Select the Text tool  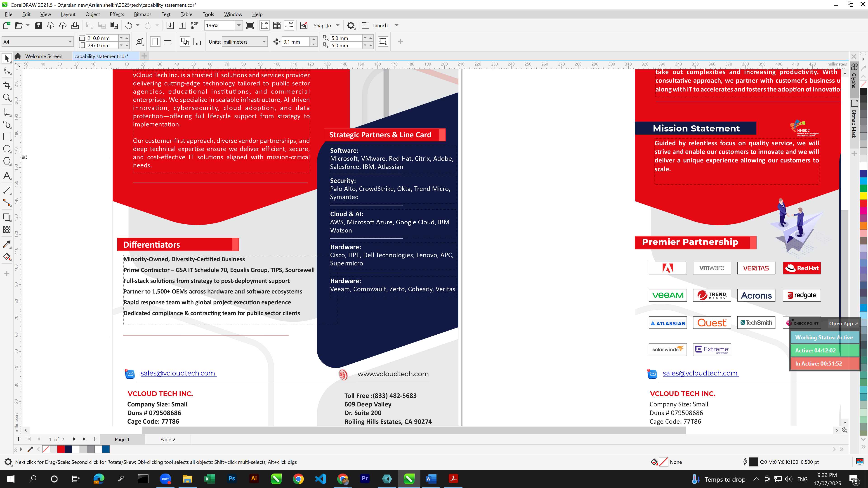(7, 176)
